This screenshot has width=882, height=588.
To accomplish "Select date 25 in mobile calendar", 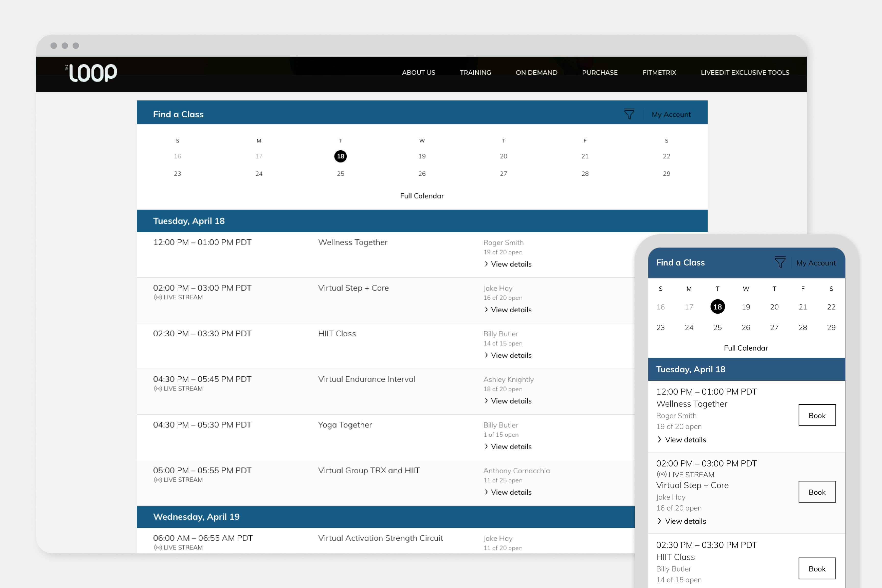I will [717, 327].
